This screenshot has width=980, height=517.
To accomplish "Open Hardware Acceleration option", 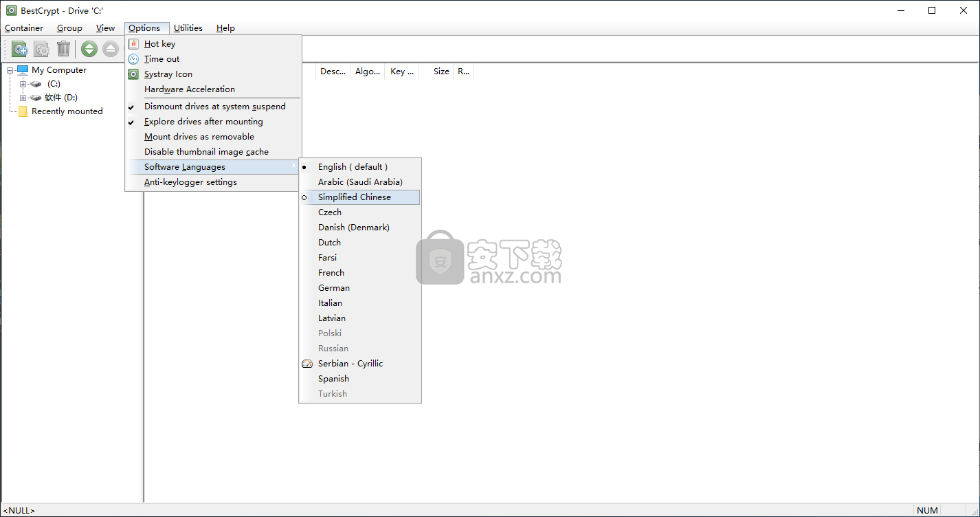I will coord(213,89).
